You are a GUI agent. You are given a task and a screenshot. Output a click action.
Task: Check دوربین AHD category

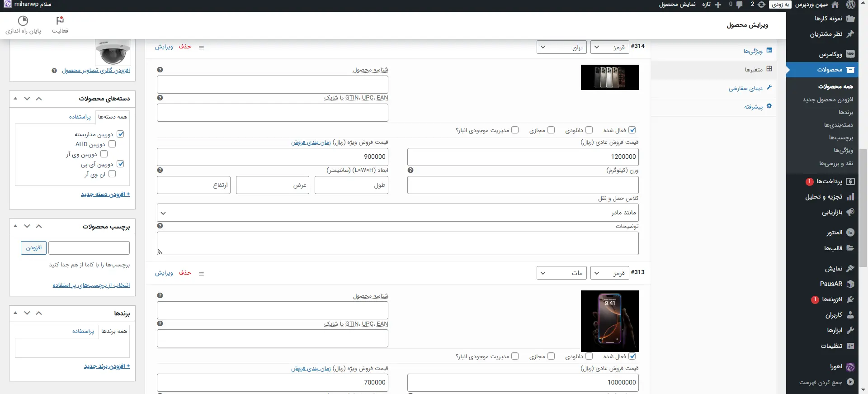click(x=112, y=144)
